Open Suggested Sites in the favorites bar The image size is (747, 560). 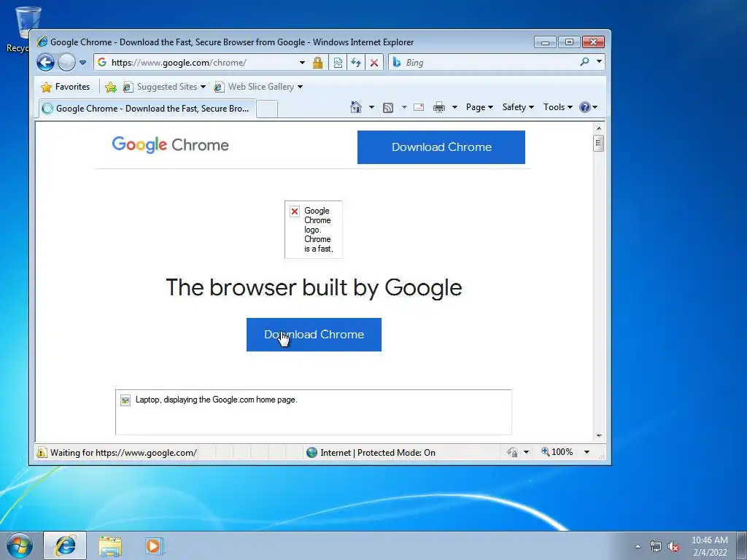pyautogui.click(x=164, y=87)
